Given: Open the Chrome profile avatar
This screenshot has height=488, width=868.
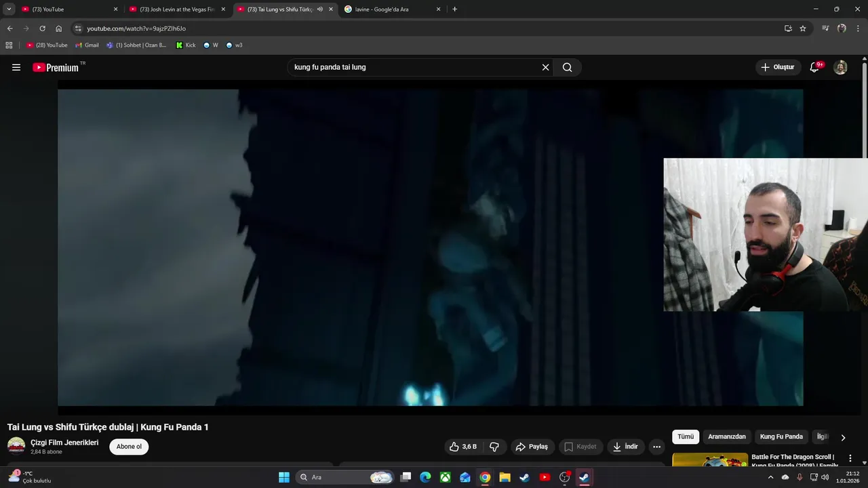Looking at the screenshot, I should 842,28.
